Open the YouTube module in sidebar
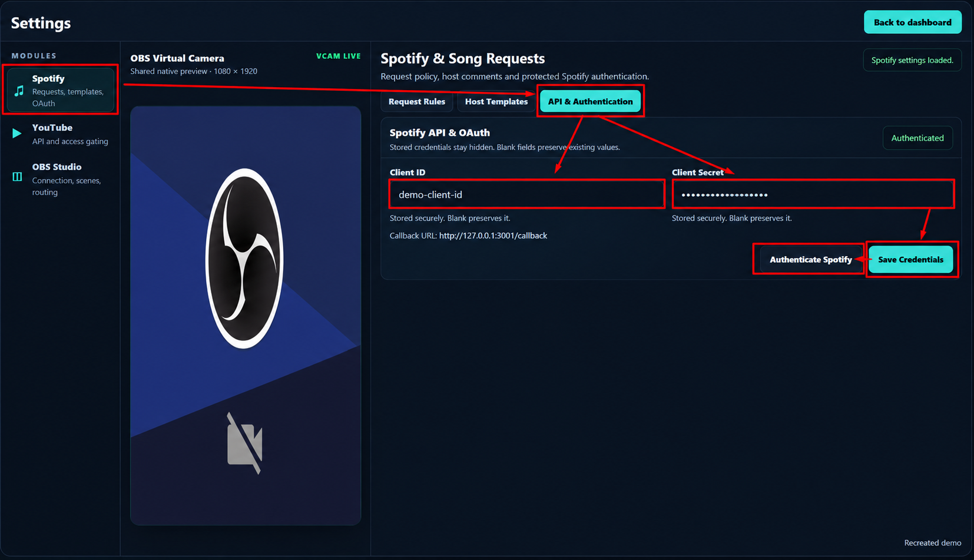974x560 pixels. pyautogui.click(x=61, y=134)
